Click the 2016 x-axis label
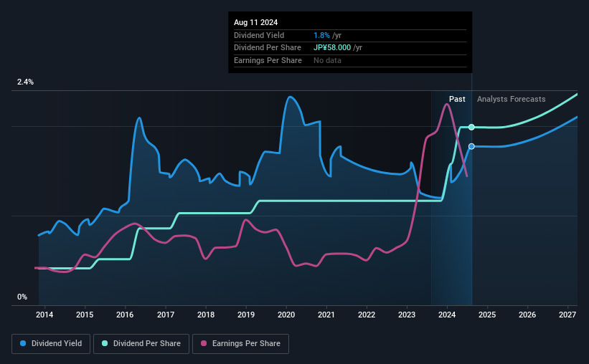This screenshot has width=589, height=364. [125, 315]
